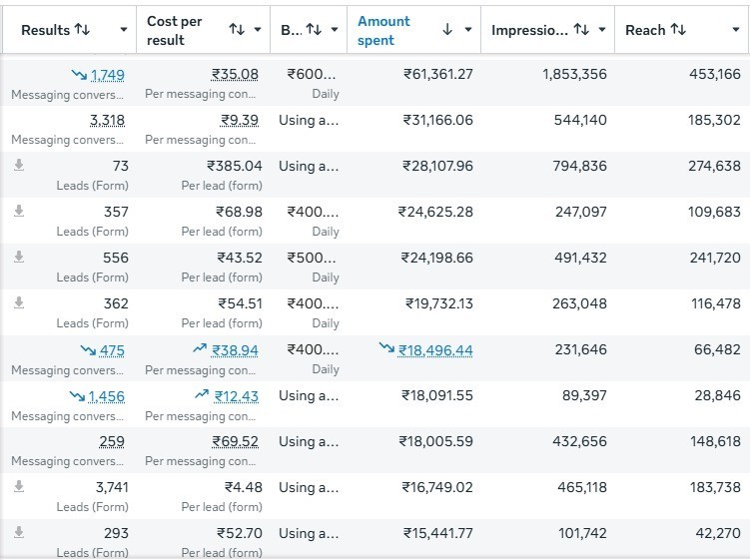Open Impressions column dropdown caret
This screenshot has width=750, height=560.
point(602,30)
